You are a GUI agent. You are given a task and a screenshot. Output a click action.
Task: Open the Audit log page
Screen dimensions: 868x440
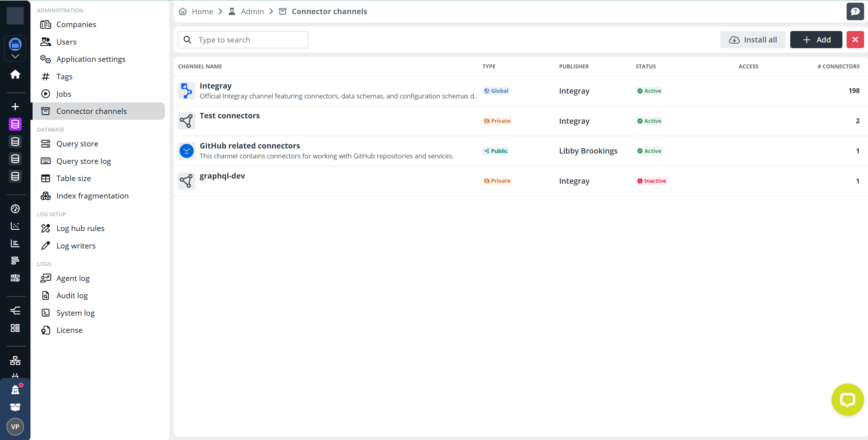72,295
